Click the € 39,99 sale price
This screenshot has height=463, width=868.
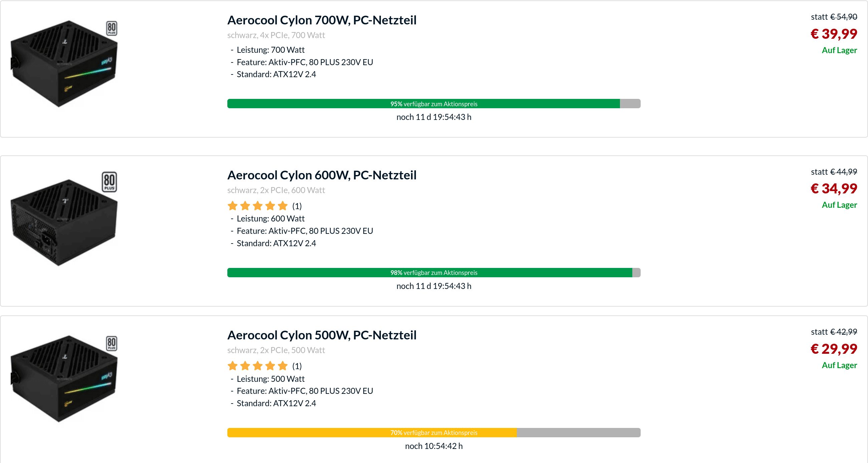pos(834,34)
